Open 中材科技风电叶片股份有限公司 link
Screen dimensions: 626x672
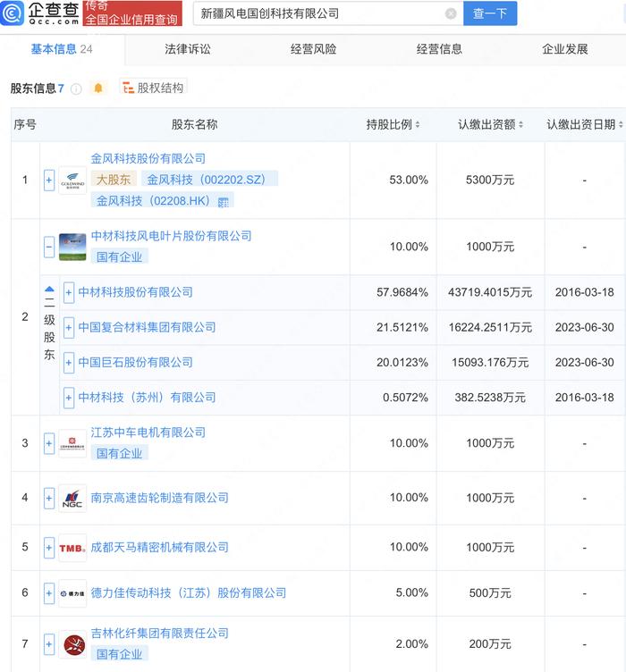(171, 236)
